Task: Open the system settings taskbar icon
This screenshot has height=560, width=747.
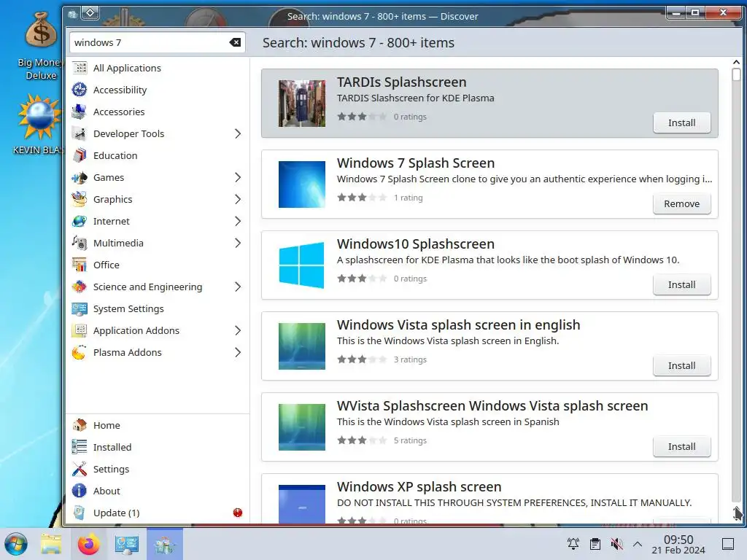Action: [127, 544]
